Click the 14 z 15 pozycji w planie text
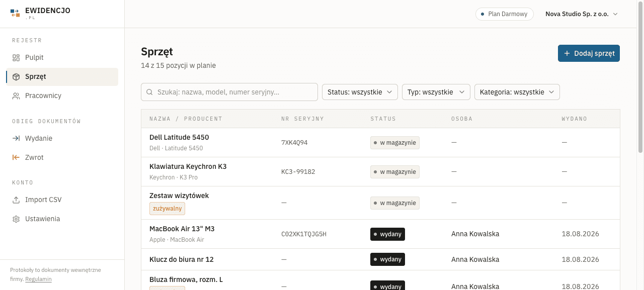Image resolution: width=644 pixels, height=290 pixels. [178, 66]
